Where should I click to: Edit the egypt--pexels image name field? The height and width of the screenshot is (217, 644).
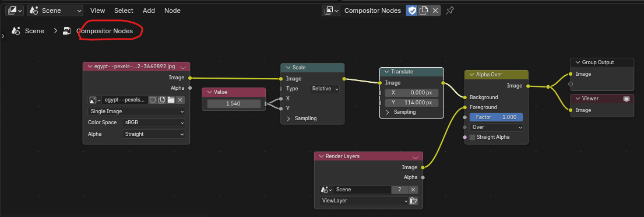pos(125,100)
